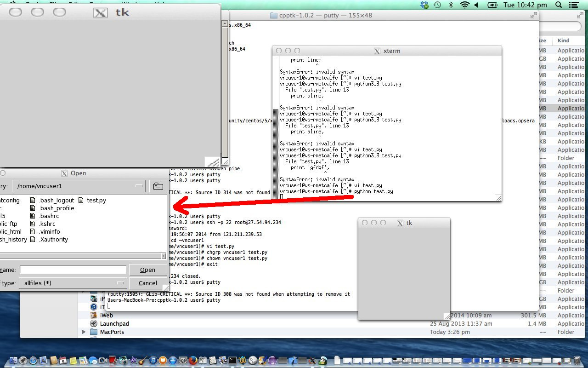Open Notification Center list icon
The image size is (588, 368).
(573, 5)
